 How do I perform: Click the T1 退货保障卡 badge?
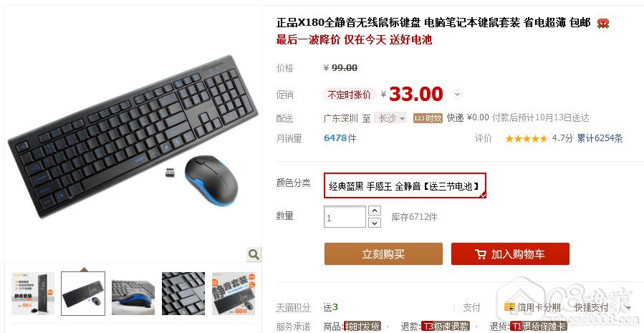(538, 327)
